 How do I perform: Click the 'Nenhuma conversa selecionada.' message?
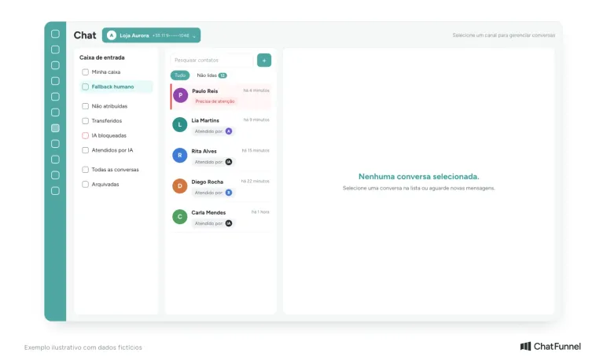419,177
